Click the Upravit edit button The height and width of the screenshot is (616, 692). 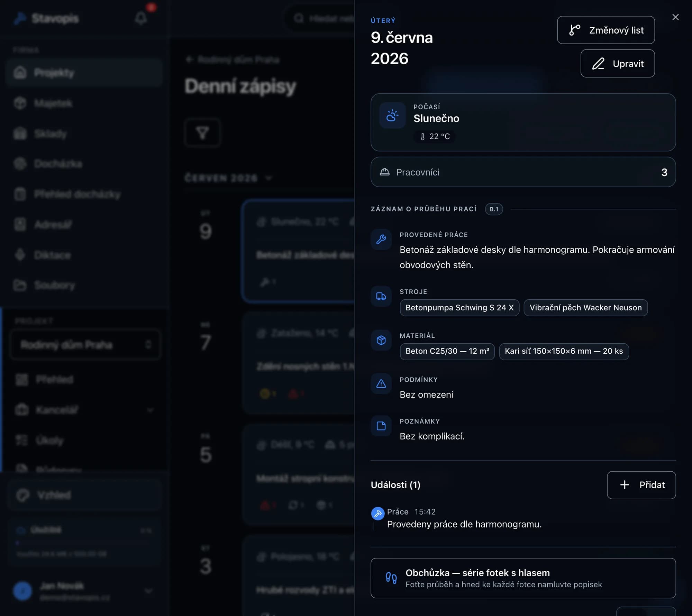point(617,63)
